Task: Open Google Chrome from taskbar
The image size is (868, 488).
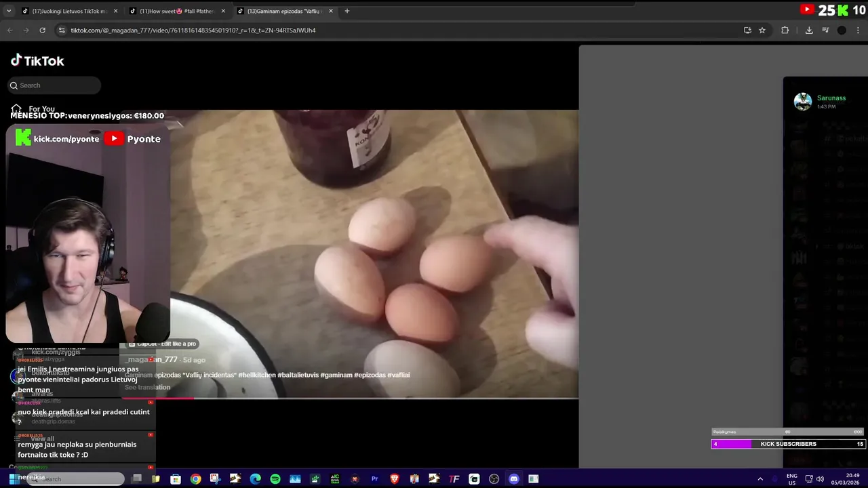Action: click(195, 479)
